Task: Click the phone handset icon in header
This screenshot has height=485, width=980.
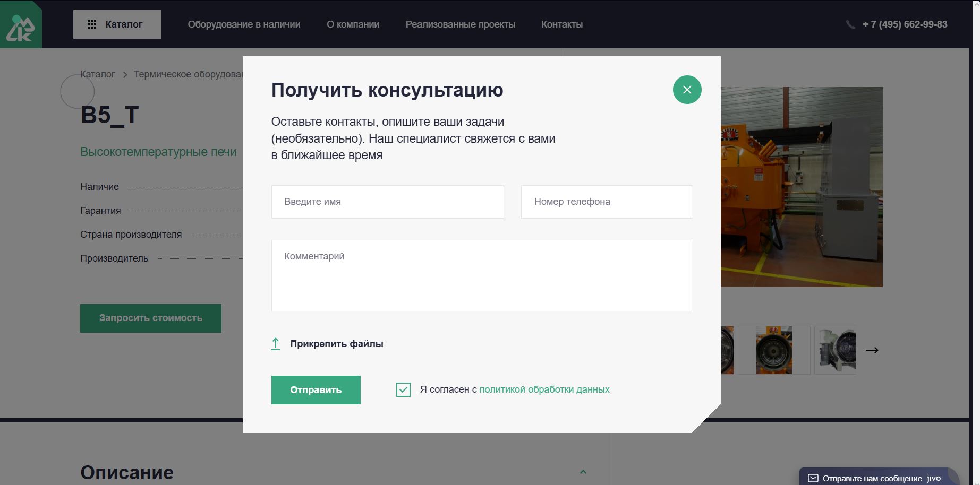Action: (x=850, y=24)
